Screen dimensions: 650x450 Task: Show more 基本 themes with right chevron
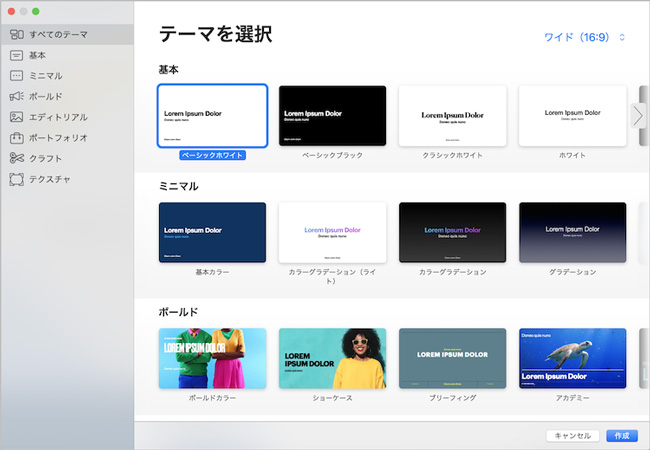coord(638,116)
